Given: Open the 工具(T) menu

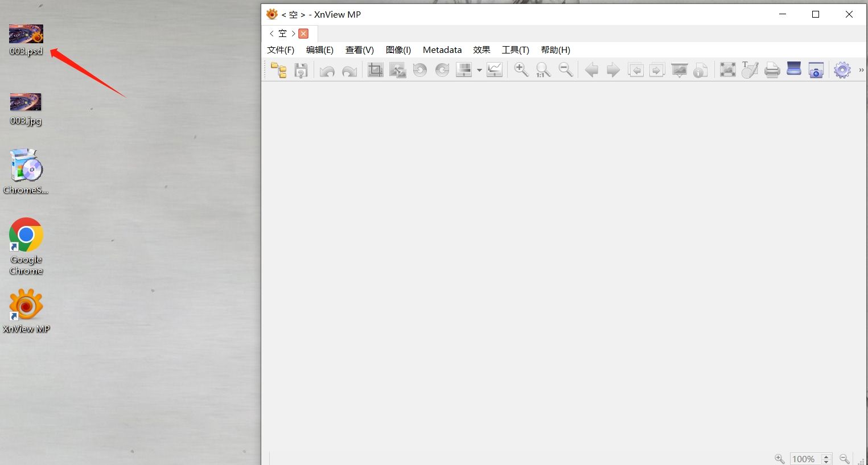Looking at the screenshot, I should click(515, 50).
